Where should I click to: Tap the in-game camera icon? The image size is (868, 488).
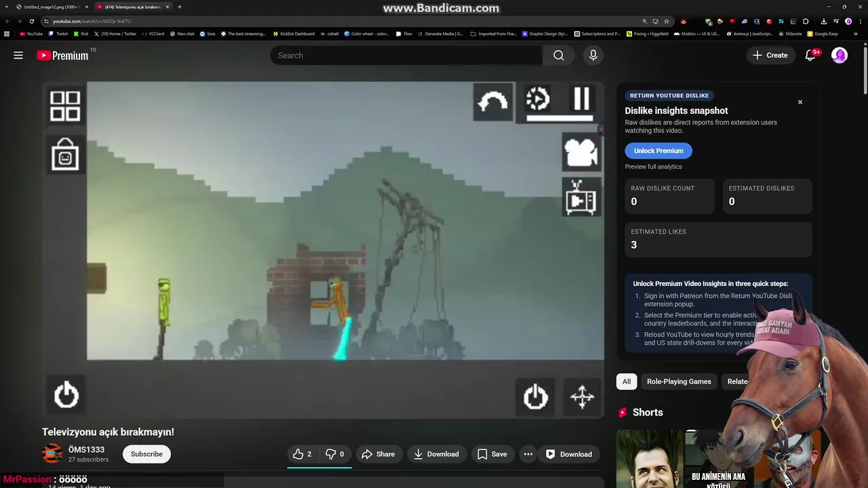[x=581, y=152]
